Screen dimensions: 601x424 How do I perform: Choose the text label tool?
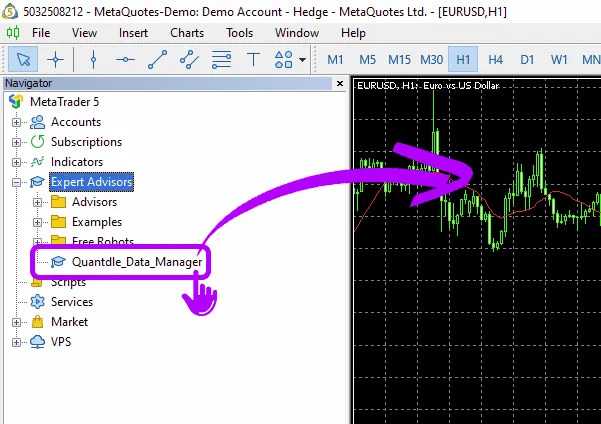point(253,59)
